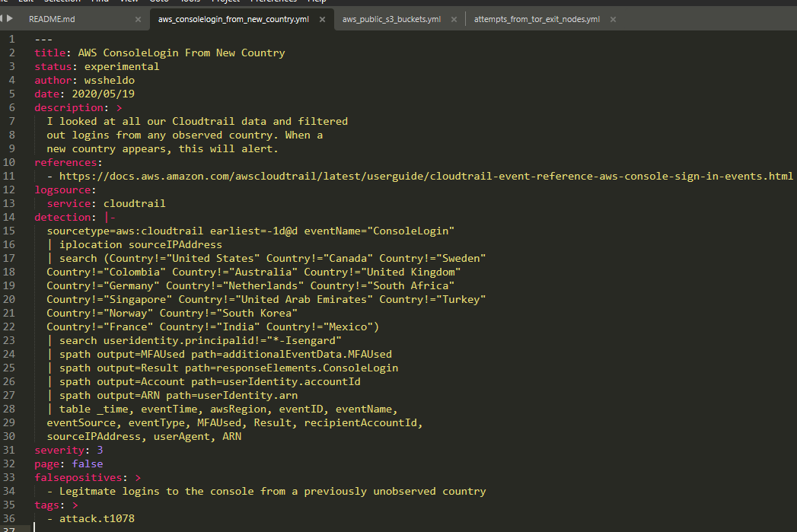The width and height of the screenshot is (797, 532).
Task: Click the 'South Korea' country string
Action: (257, 314)
